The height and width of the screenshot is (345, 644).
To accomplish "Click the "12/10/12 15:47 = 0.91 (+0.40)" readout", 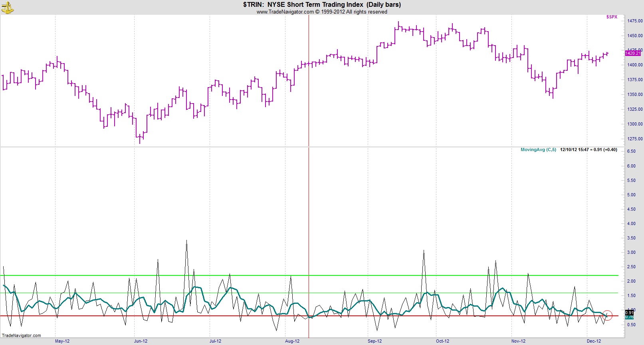I will (x=589, y=150).
